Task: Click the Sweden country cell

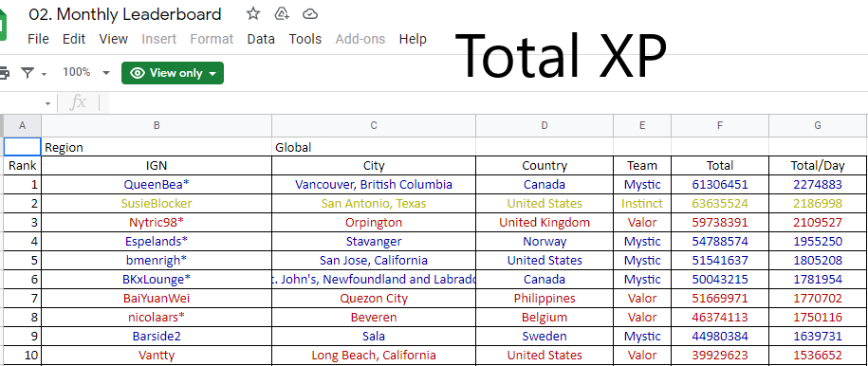Action: (545, 336)
